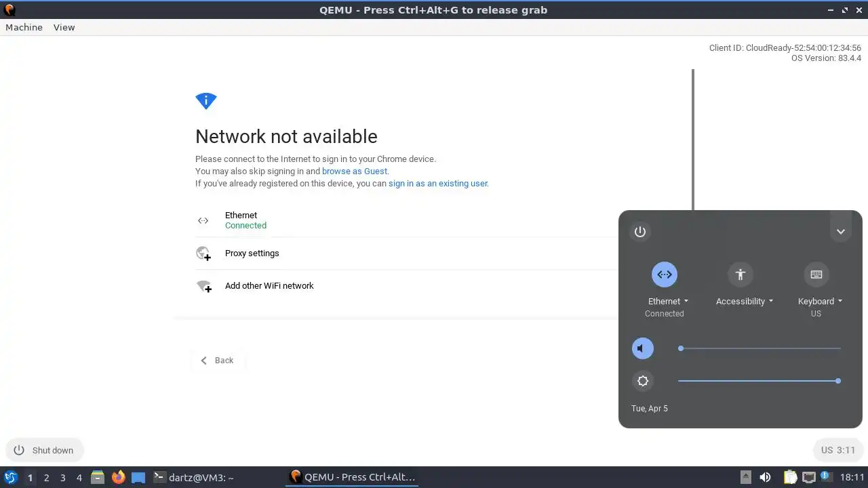
Task: Click the add WiFi network icon
Action: [203, 286]
